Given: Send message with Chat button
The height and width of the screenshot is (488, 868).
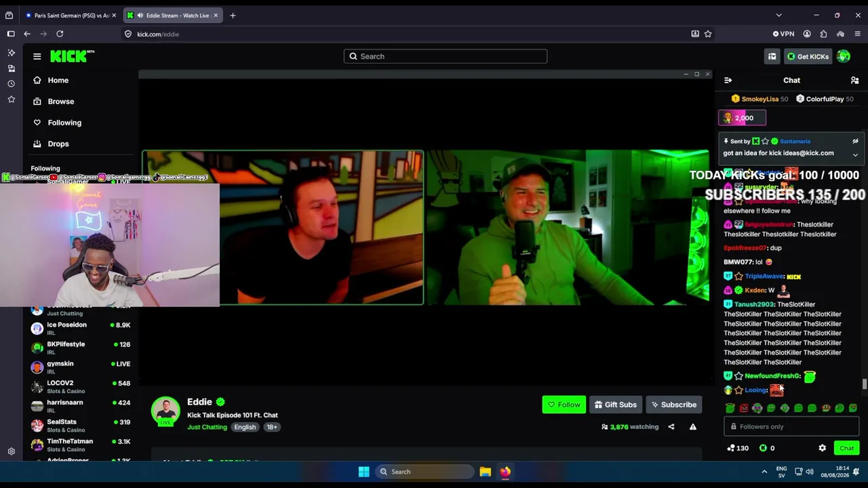Looking at the screenshot, I should pyautogui.click(x=847, y=448).
